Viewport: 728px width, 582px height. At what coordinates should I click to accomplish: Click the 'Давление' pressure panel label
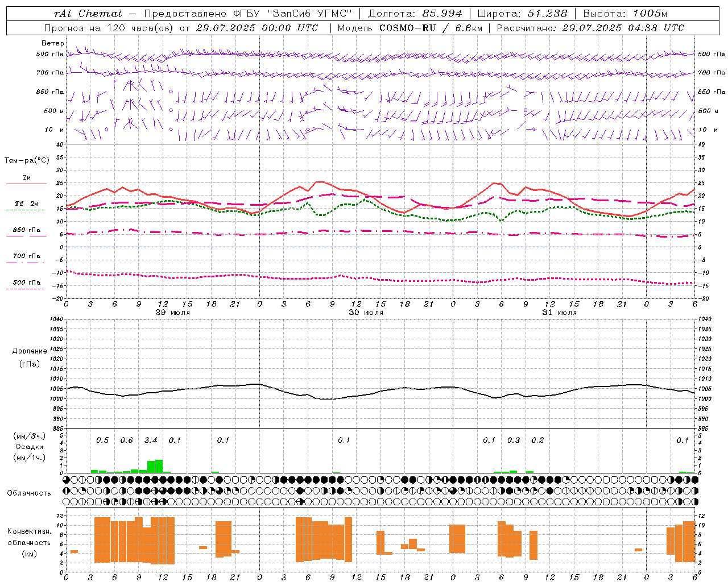click(30, 351)
